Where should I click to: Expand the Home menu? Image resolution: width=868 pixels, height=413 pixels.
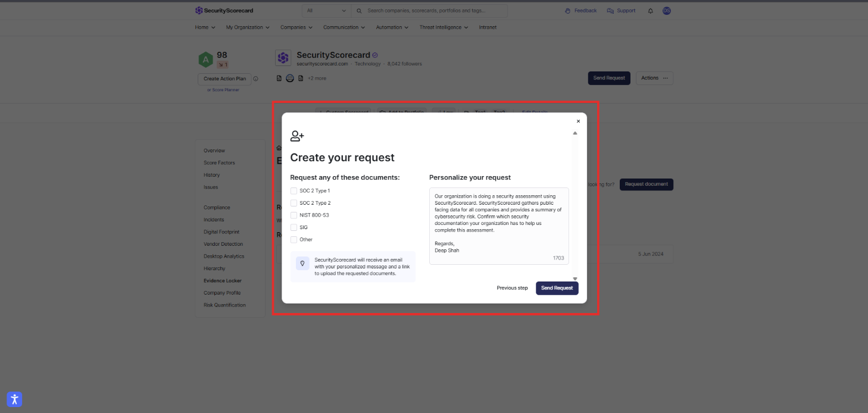click(x=205, y=27)
